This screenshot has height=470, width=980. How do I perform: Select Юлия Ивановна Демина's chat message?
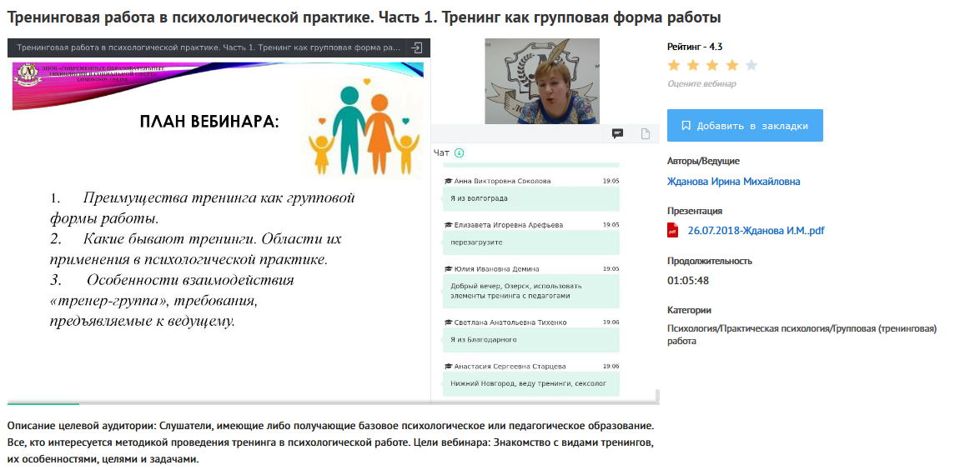pos(529,291)
